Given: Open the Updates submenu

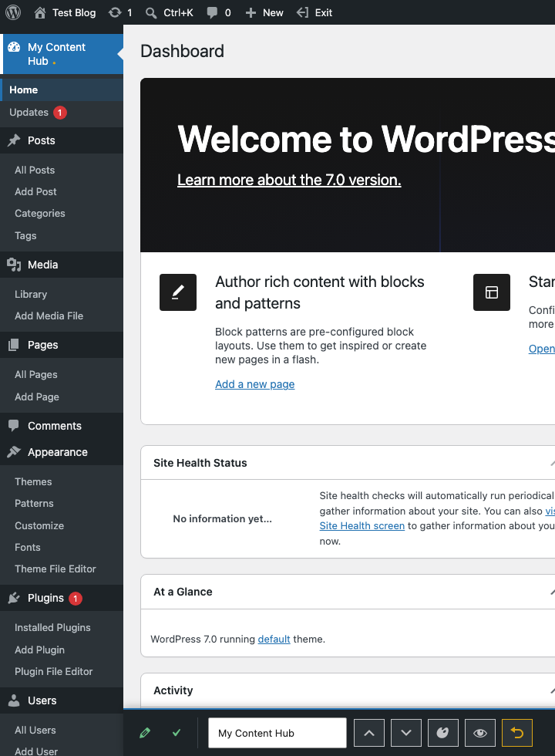Looking at the screenshot, I should click(x=29, y=113).
